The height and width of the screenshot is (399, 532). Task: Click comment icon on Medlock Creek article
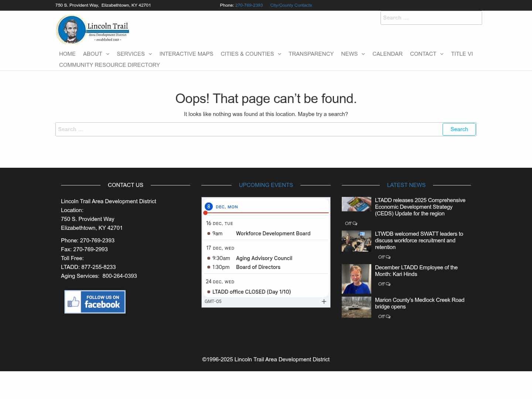[x=389, y=317]
